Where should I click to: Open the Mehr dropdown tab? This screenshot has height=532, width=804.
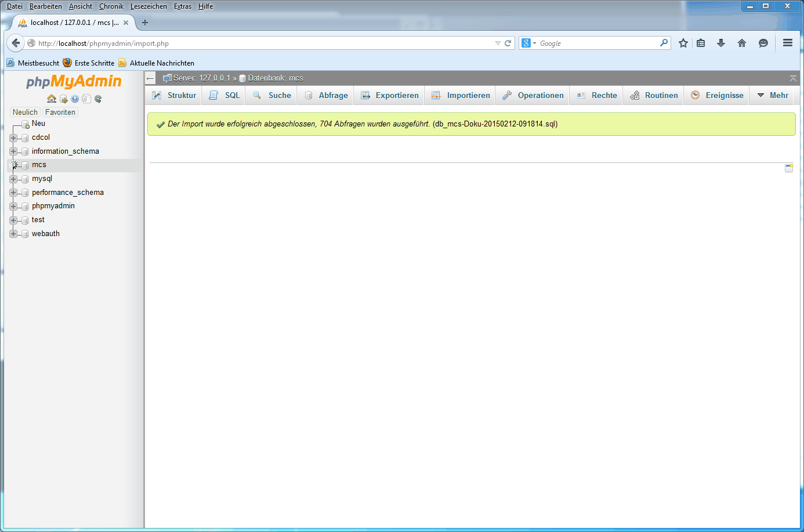click(773, 95)
